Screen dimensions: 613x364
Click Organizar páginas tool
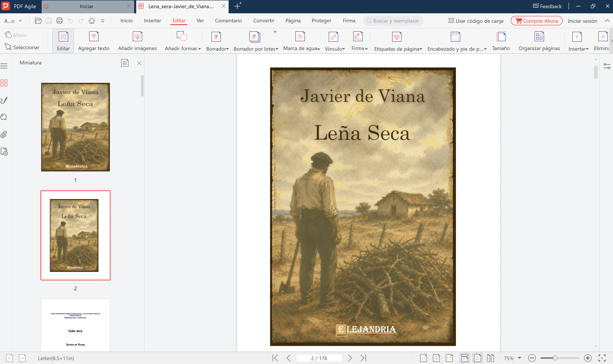pos(539,41)
